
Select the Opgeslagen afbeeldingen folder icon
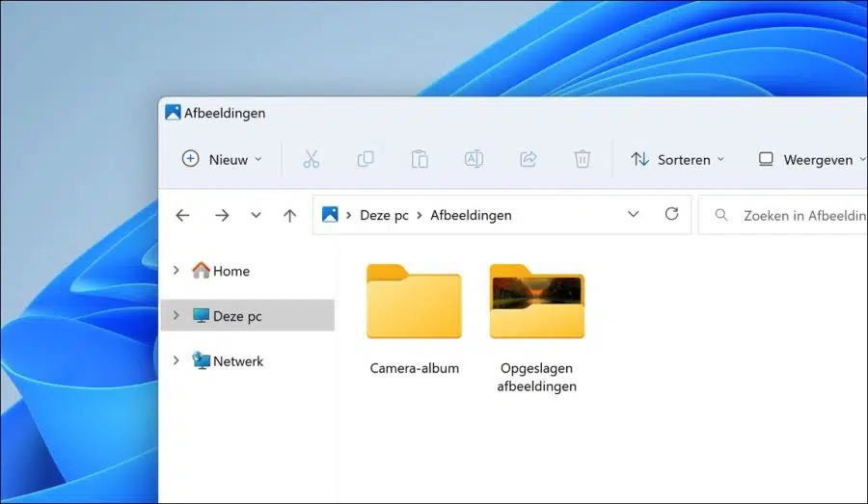(537, 301)
